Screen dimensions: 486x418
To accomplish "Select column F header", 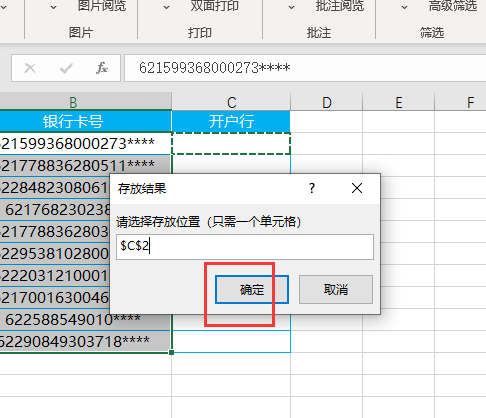I will [x=461, y=102].
